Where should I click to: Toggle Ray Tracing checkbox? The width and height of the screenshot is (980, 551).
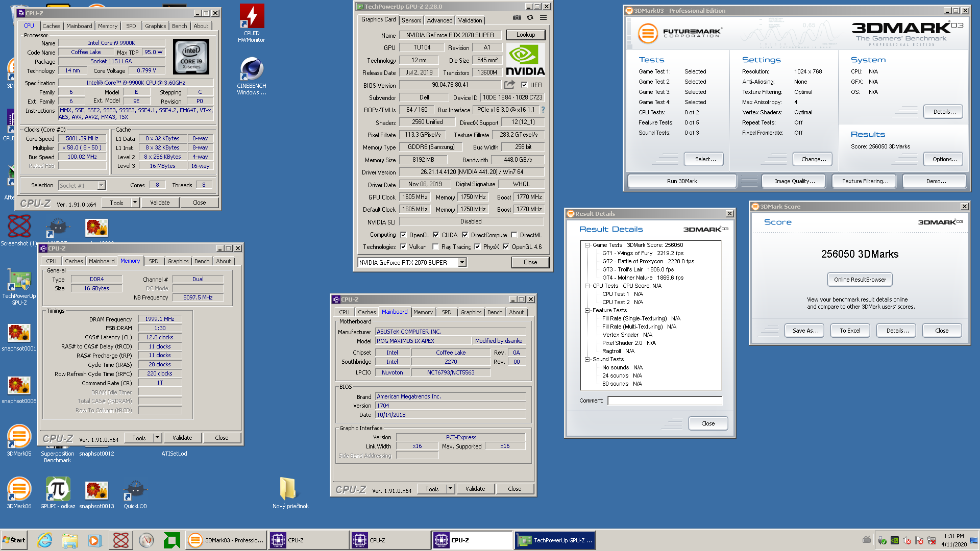click(435, 247)
